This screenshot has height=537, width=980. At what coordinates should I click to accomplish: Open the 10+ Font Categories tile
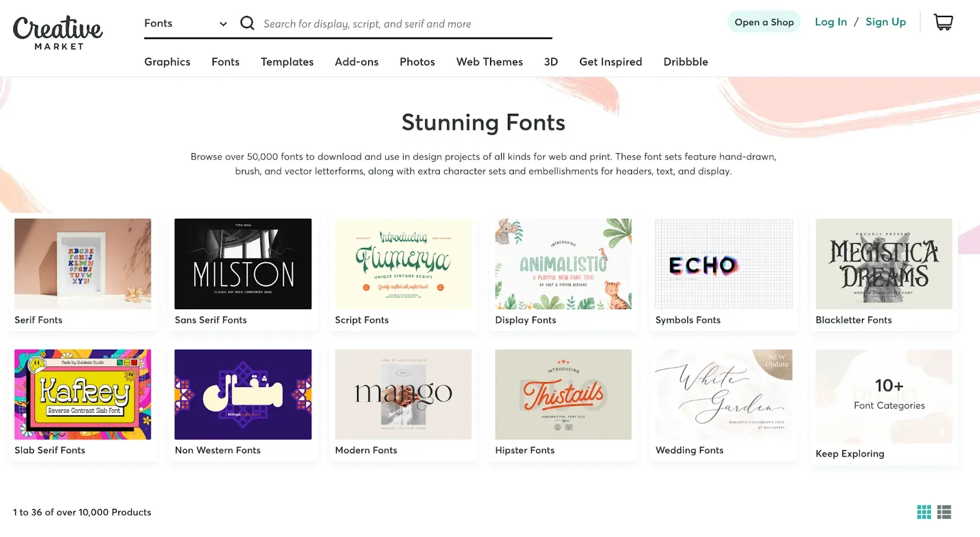(884, 396)
